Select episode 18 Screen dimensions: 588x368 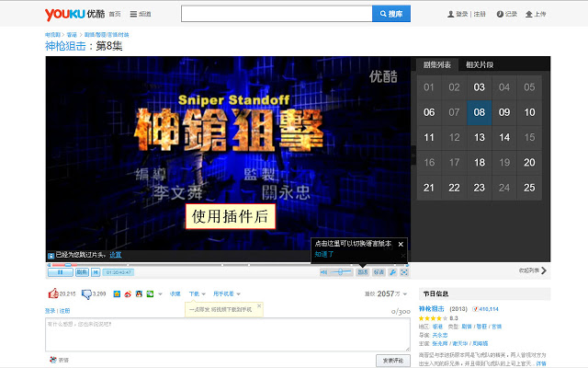480,163
